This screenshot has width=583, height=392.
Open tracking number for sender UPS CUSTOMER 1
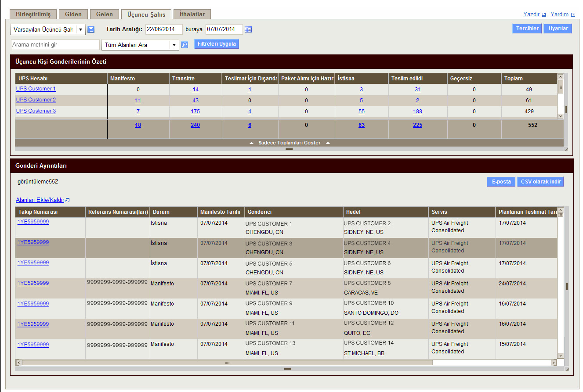point(33,222)
